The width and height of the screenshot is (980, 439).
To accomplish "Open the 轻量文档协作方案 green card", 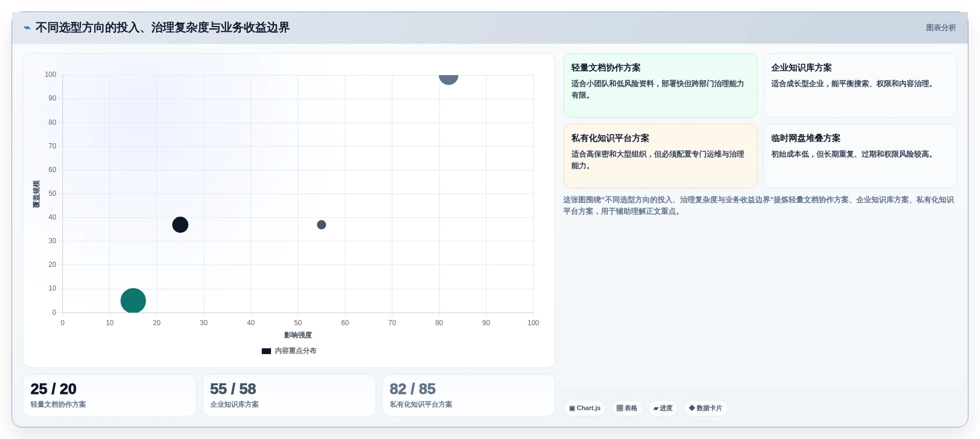I will coord(660,85).
